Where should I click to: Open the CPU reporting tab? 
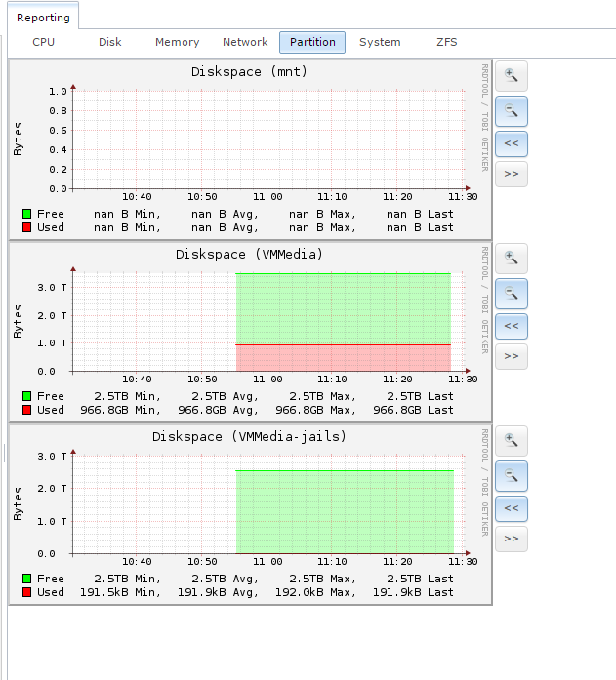43,42
